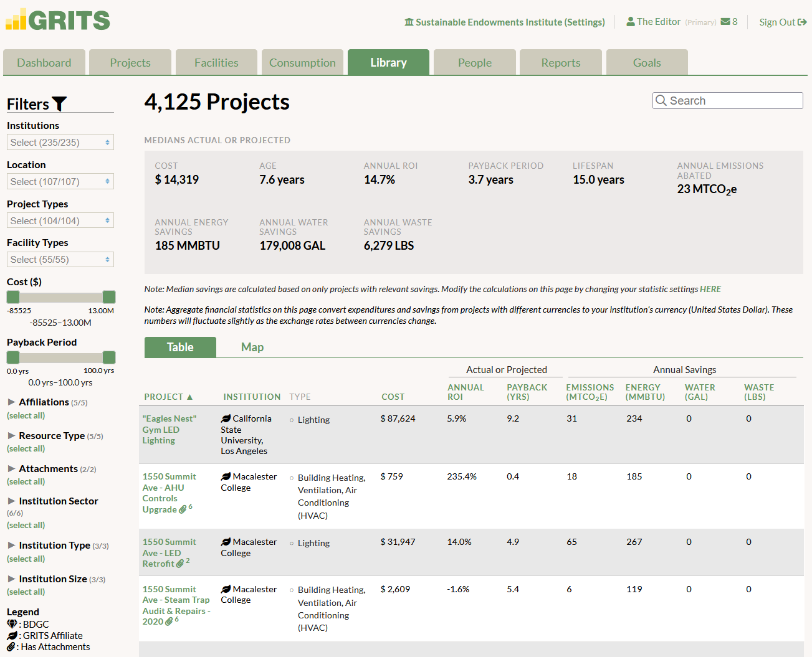Sort by the ANNUAL ROI column header
The height and width of the screenshot is (657, 812).
[x=466, y=392]
